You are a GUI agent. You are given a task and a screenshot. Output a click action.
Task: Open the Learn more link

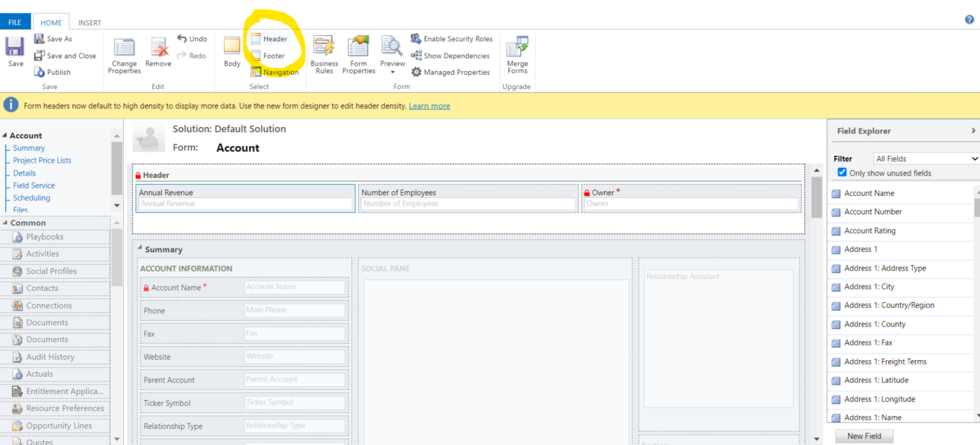click(x=429, y=106)
